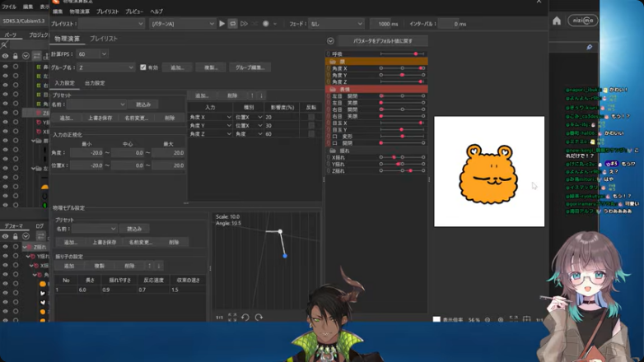644x362 pixels.
Task: Toggle the 反転 checkbox for 角度 X row
Action: pos(311,117)
